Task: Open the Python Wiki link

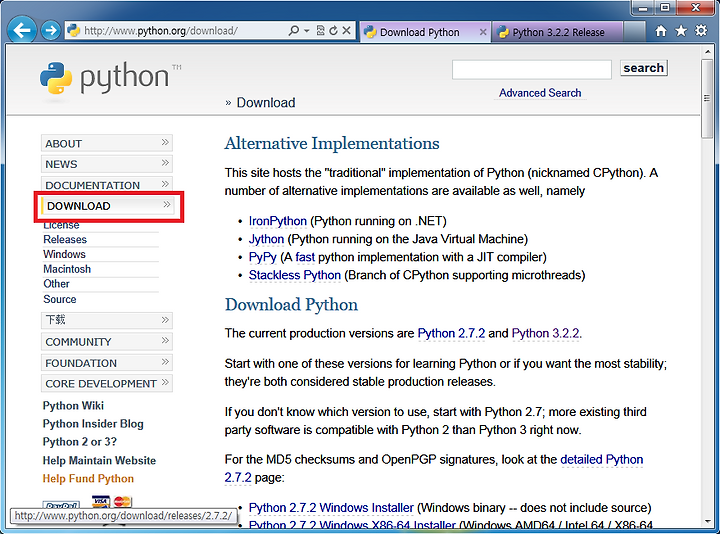Action: tap(73, 405)
